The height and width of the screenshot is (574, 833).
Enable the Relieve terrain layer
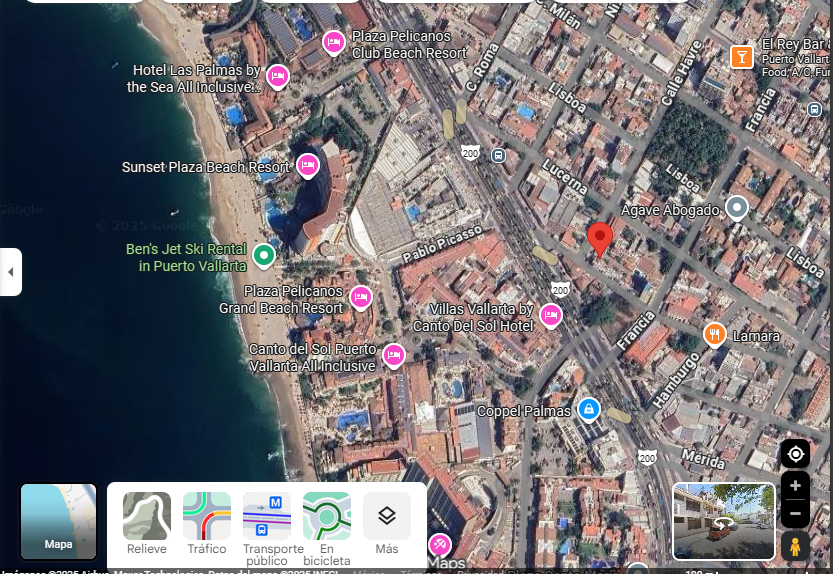coord(147,524)
